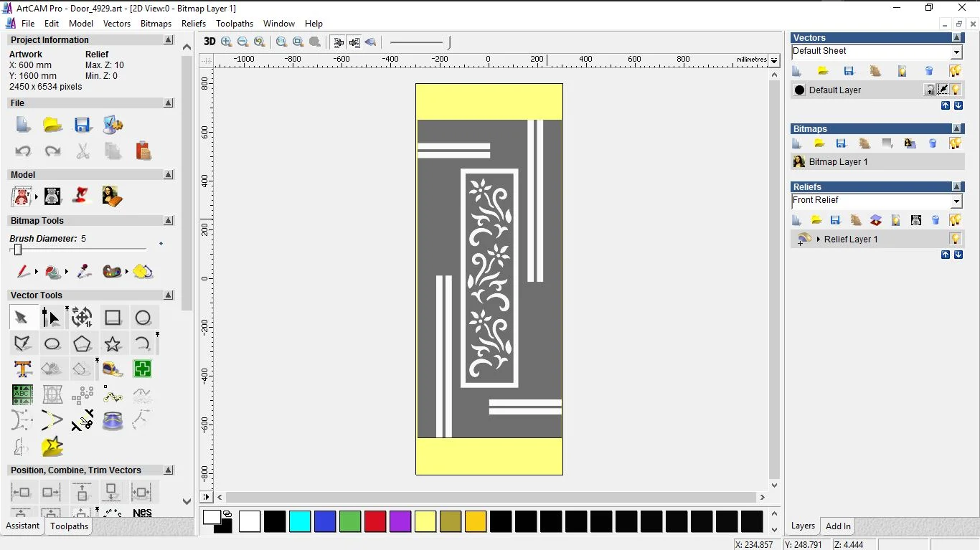Click the Create Vector Text tool
Screen dimensions: 980x550
tap(22, 369)
